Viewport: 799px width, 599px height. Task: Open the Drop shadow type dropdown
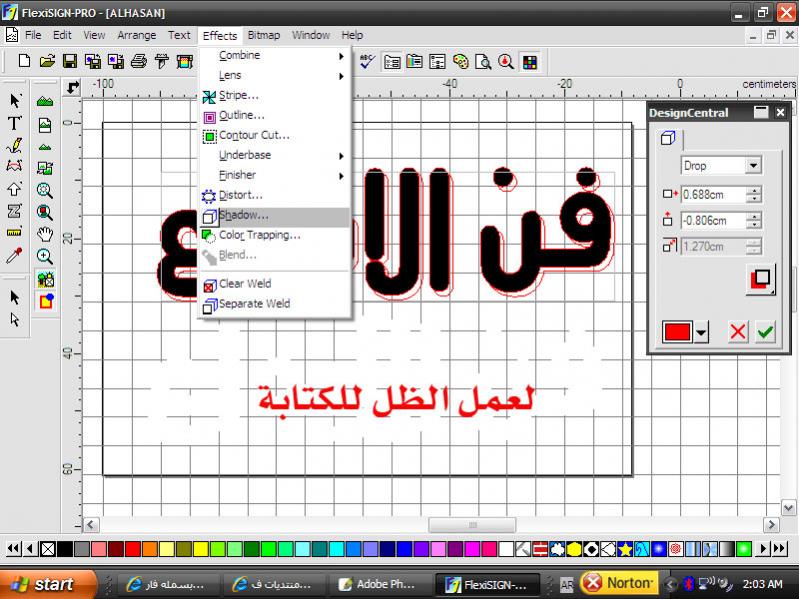point(753,165)
